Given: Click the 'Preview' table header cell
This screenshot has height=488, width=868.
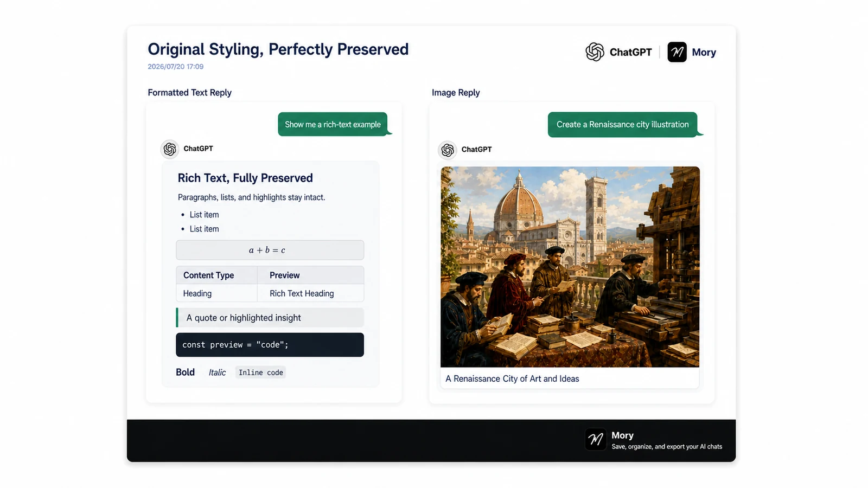Looking at the screenshot, I should click(x=310, y=275).
